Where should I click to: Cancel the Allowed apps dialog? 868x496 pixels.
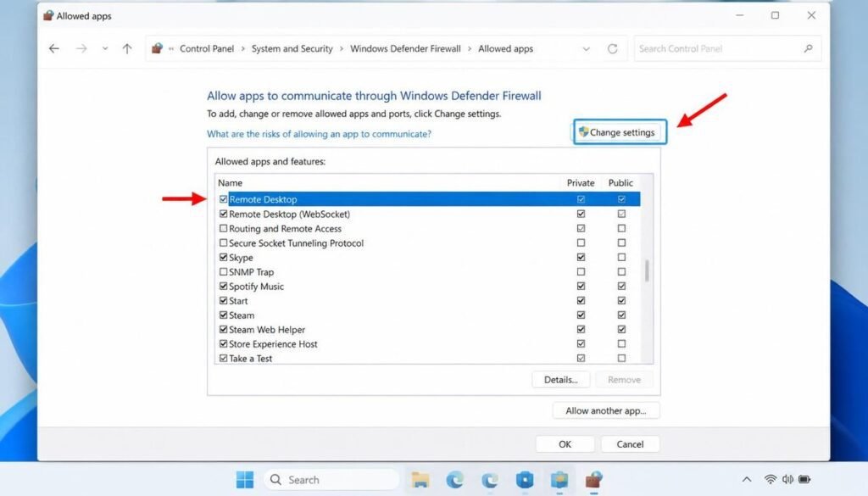coord(630,444)
